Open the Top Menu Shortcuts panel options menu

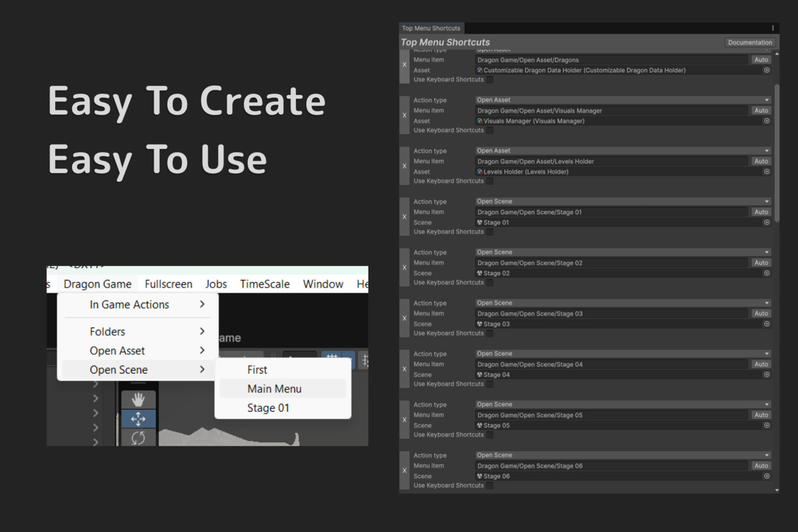772,28
